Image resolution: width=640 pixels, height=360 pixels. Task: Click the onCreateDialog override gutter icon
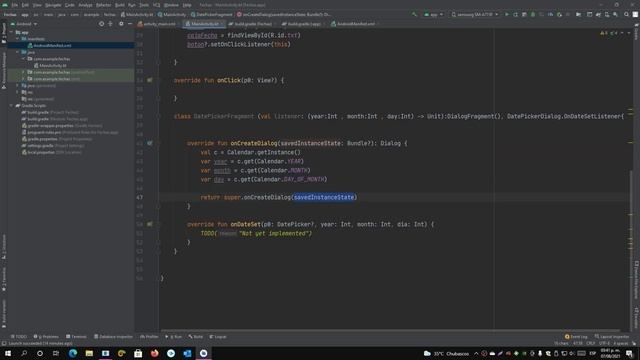point(150,143)
